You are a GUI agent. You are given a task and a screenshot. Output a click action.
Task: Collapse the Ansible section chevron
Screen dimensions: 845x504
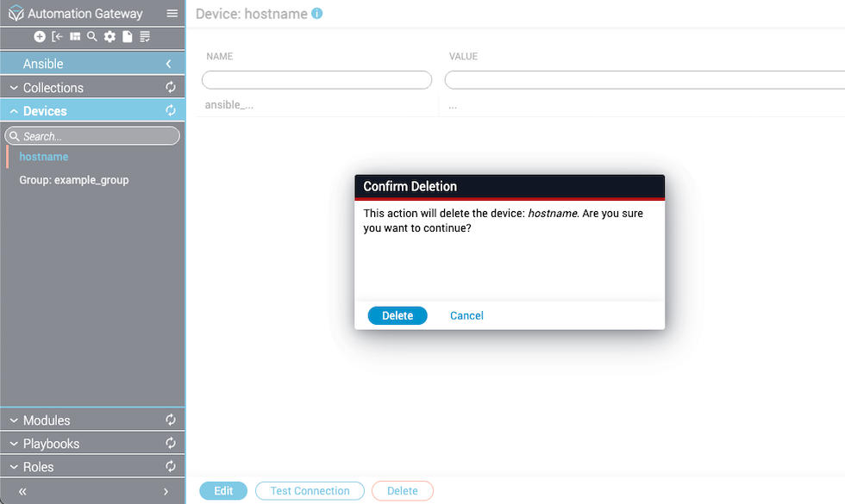169,64
